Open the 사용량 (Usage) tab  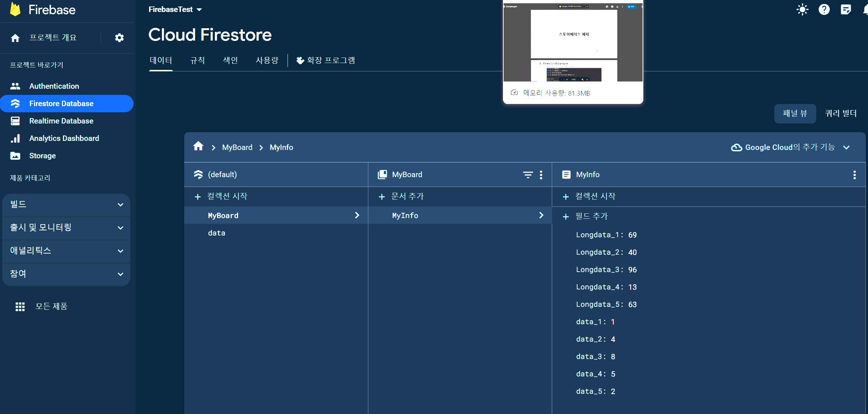point(267,60)
